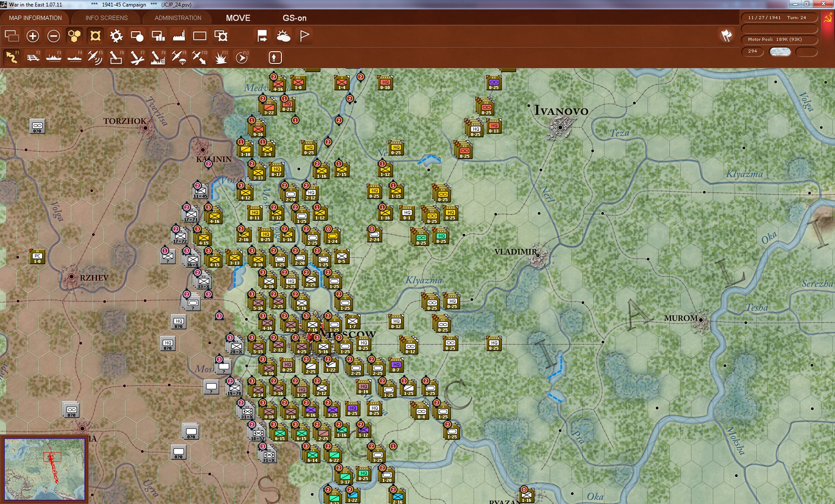
Task: Select F1 move mode
Action: point(12,57)
